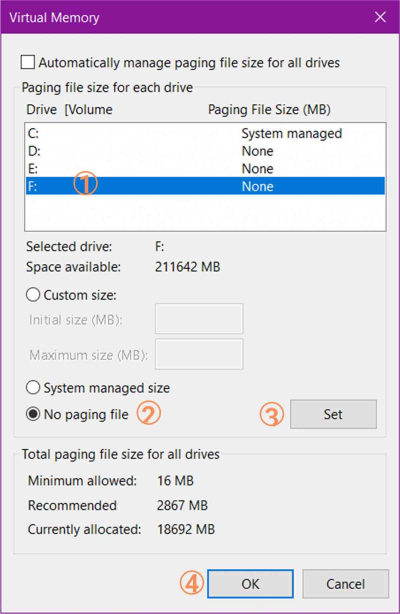
Task: Click the Maximum size (MB) input box
Action: coord(199,354)
